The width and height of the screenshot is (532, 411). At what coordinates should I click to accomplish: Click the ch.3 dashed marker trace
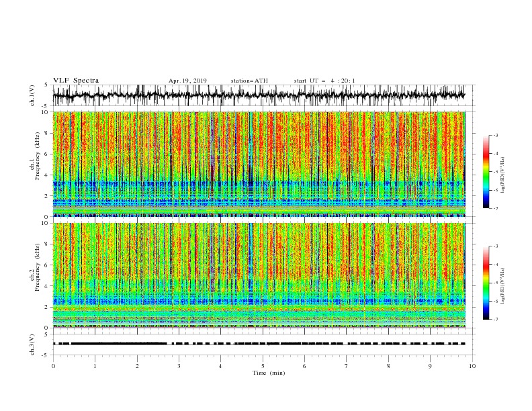tap(259, 344)
